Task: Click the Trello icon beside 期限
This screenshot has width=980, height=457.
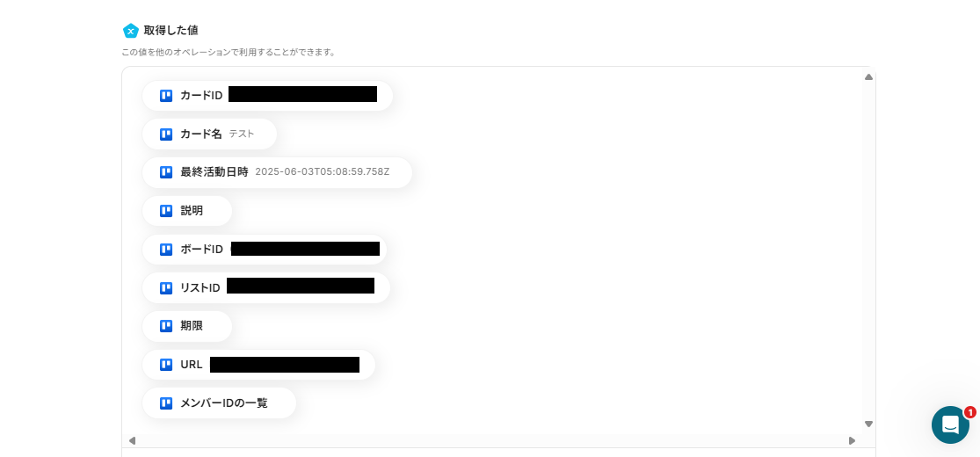Action: coord(165,326)
